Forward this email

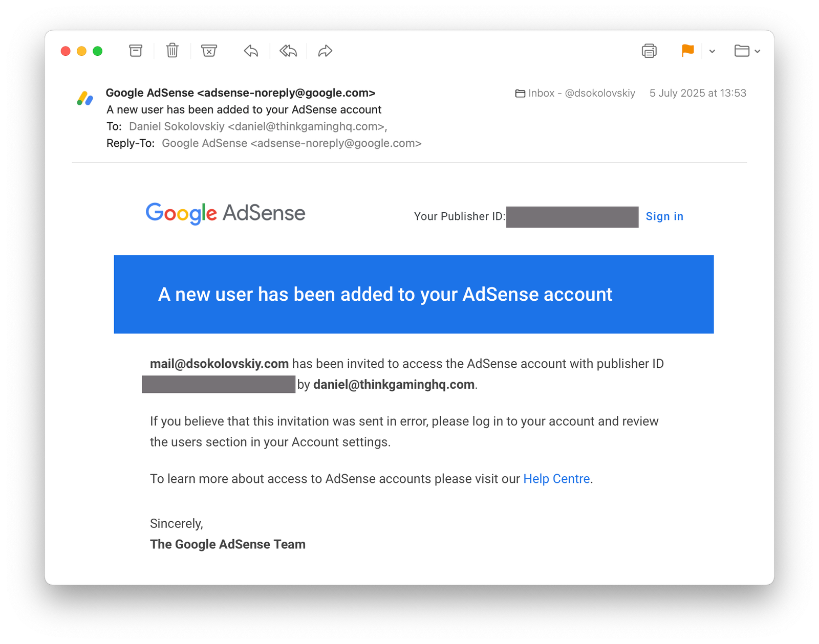tap(325, 51)
